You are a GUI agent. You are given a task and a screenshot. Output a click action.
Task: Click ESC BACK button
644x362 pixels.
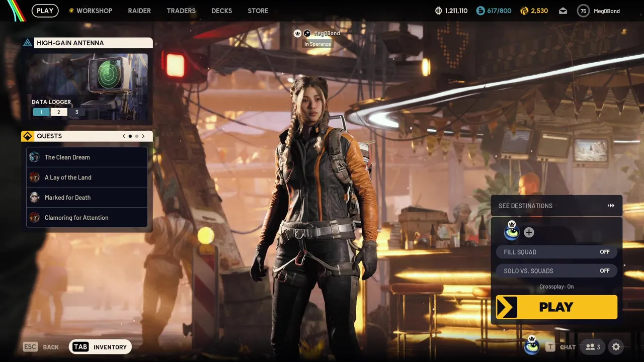(x=41, y=347)
